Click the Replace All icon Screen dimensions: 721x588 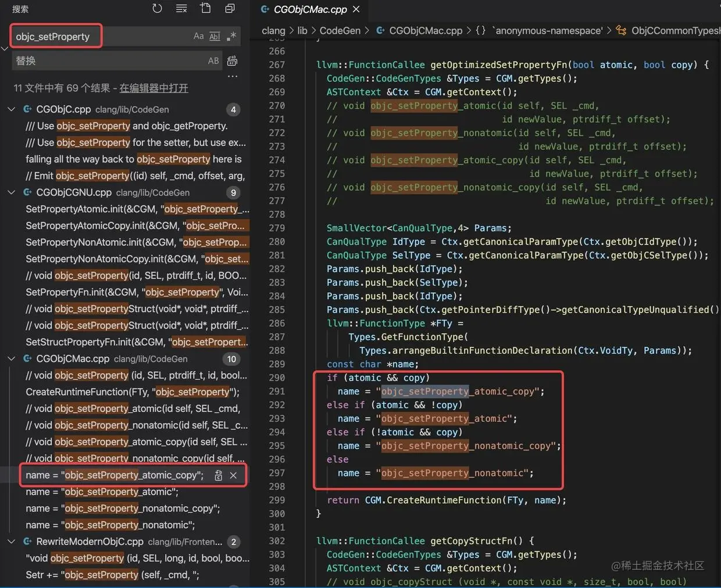click(x=232, y=60)
